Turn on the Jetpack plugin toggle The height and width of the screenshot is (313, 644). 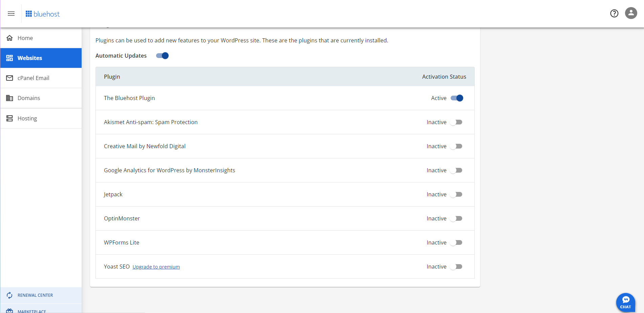(x=456, y=194)
